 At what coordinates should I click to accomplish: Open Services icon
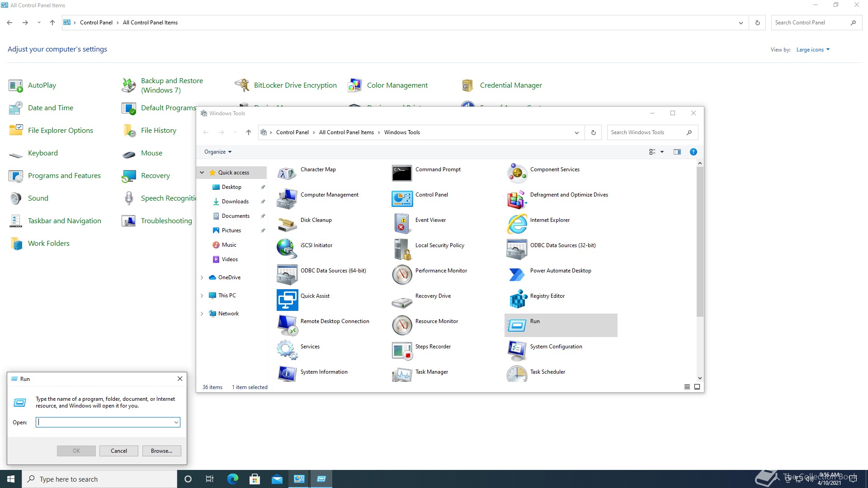click(x=287, y=351)
